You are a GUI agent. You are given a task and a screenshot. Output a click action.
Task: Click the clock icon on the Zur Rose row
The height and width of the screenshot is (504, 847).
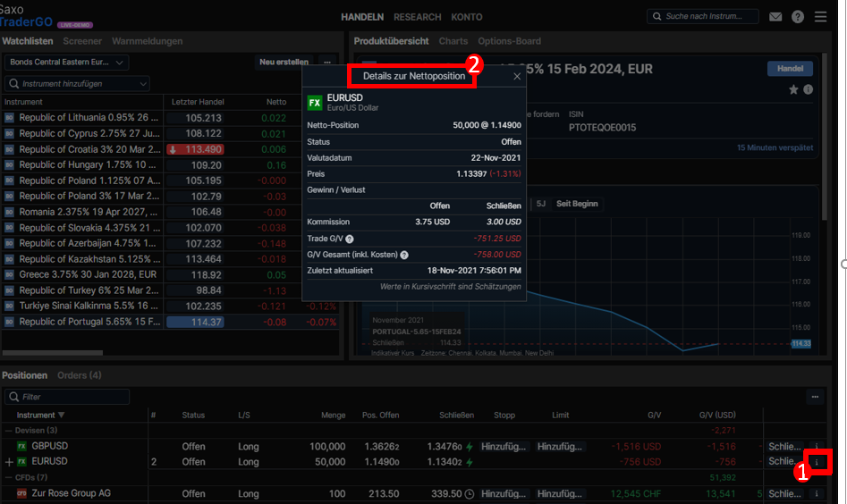[x=470, y=494]
